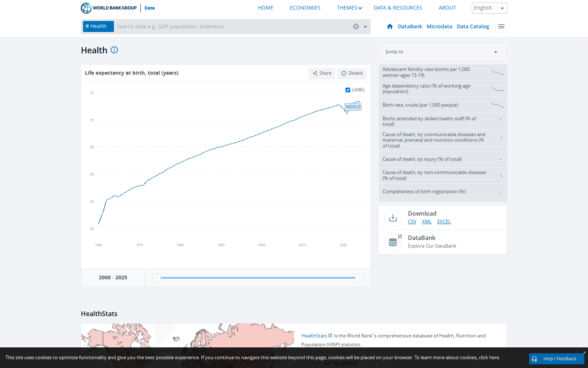Click the left handle of the year slider
588x368 pixels.
tap(157, 278)
